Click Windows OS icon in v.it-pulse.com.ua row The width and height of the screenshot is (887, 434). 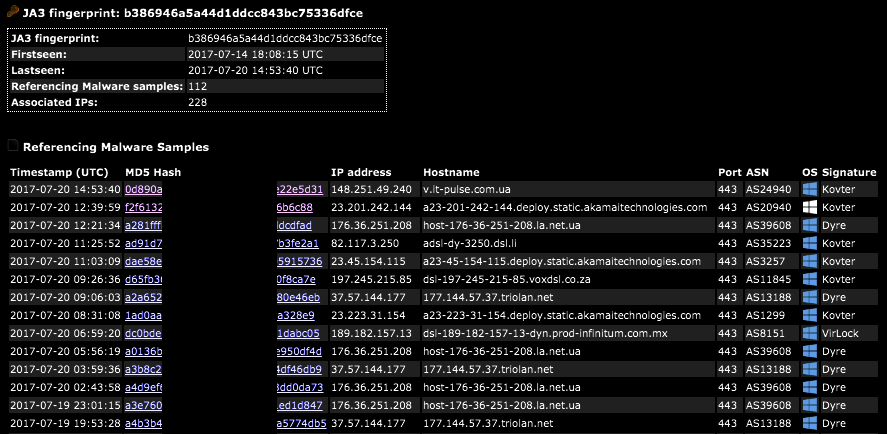pos(810,189)
